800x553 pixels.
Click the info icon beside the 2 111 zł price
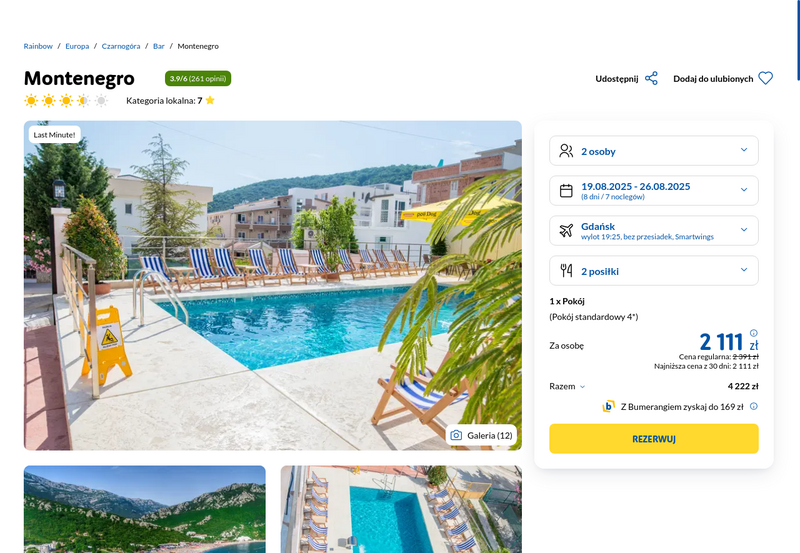click(754, 333)
